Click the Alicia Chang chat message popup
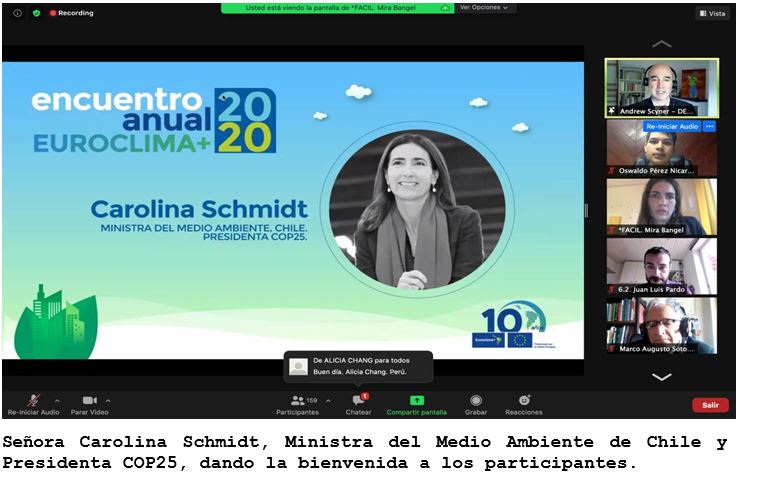 [359, 366]
